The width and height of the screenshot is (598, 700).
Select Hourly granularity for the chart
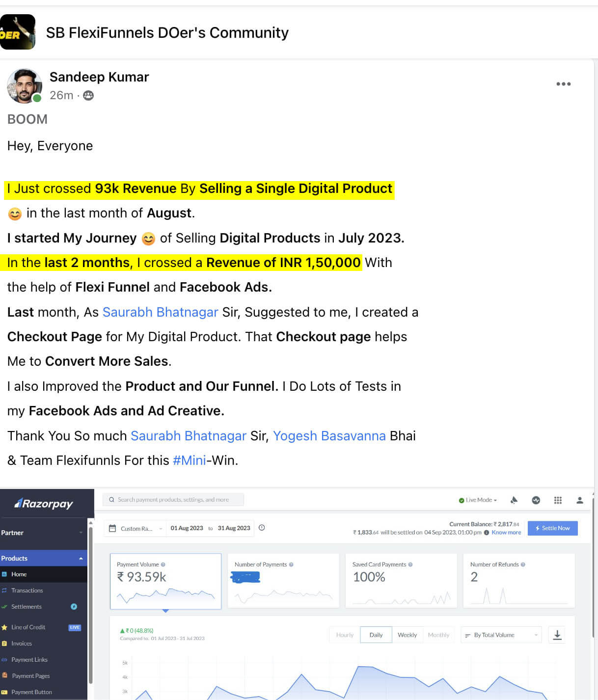[344, 635]
